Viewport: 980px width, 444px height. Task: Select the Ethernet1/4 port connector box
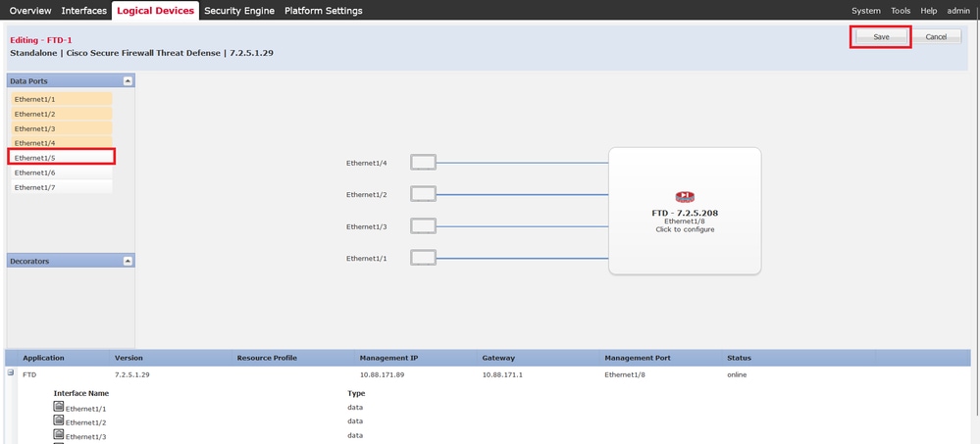point(423,163)
